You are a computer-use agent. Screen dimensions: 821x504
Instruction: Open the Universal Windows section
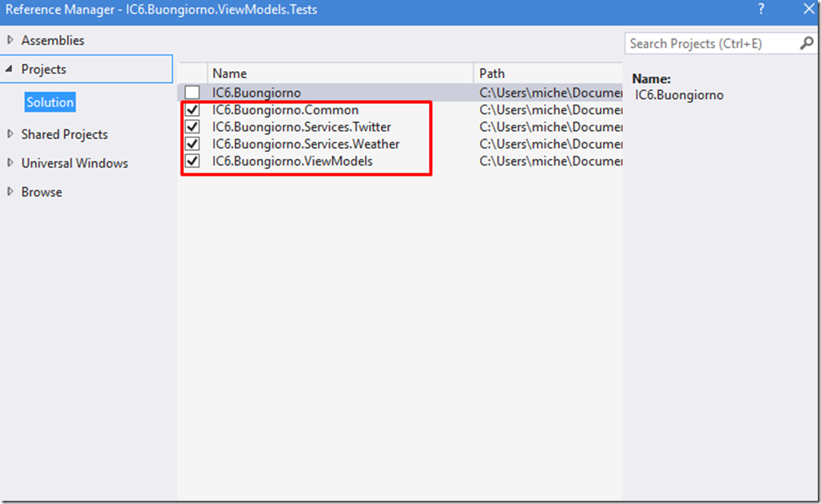pyautogui.click(x=74, y=163)
